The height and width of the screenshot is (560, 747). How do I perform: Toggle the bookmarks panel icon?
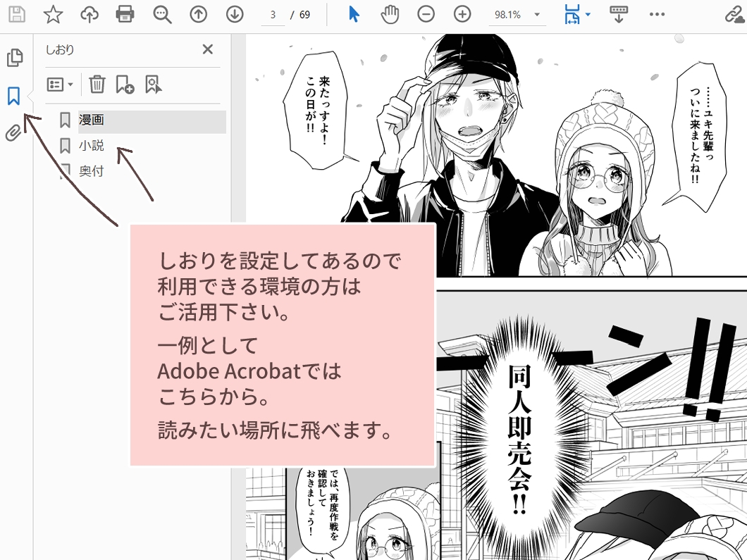coord(14,96)
